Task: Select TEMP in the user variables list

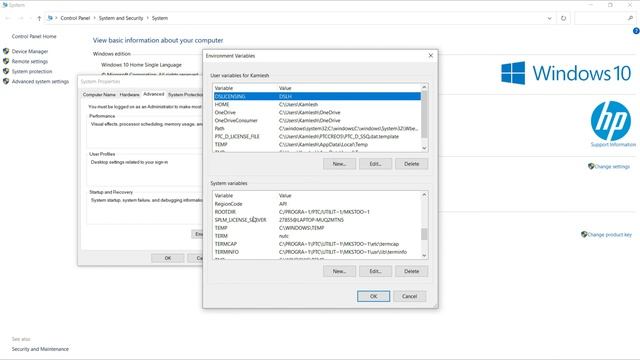Action: [x=317, y=144]
